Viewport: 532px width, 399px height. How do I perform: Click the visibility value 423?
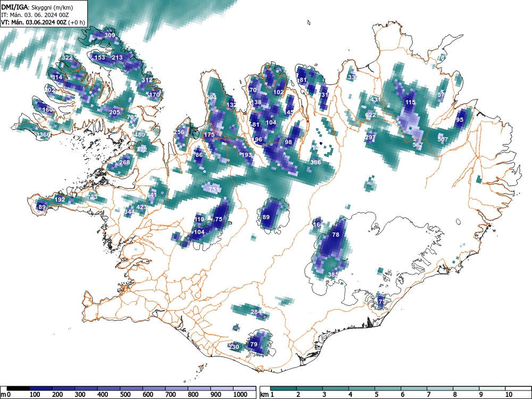coord(141,207)
